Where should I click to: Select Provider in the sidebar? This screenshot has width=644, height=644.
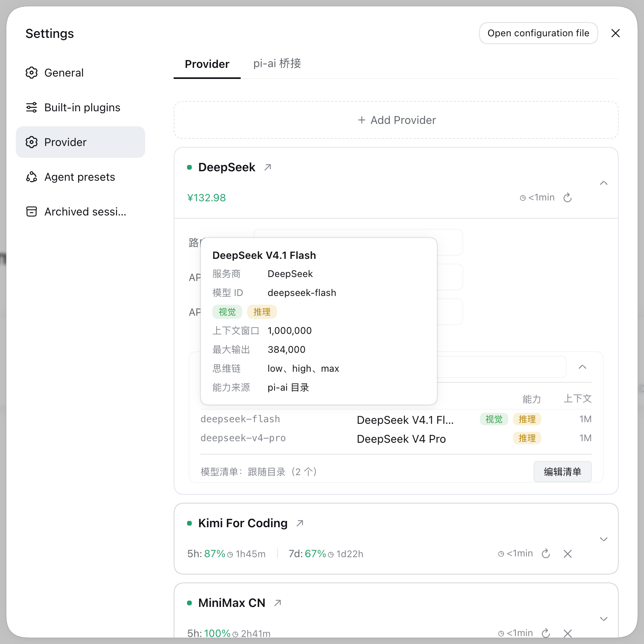point(80,142)
